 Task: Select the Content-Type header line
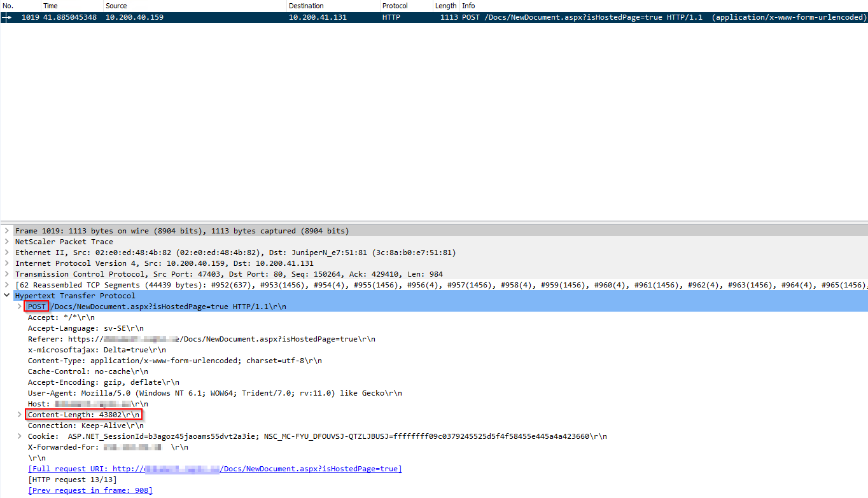point(174,361)
